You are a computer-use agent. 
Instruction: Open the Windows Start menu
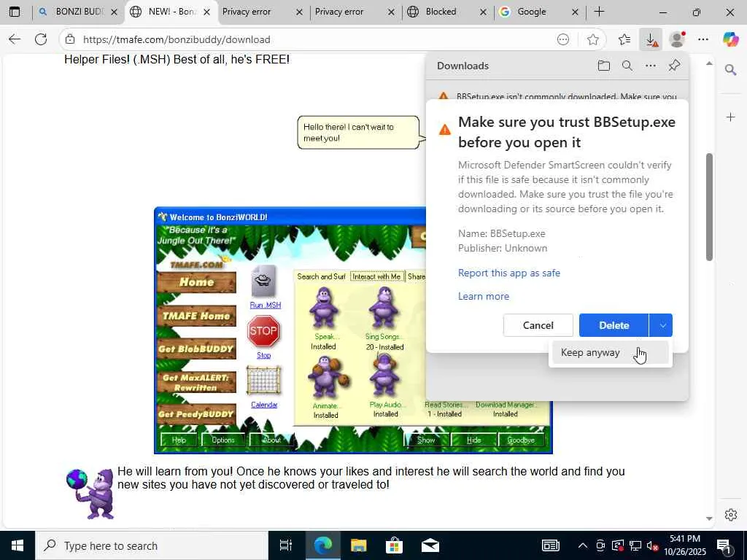pyautogui.click(x=18, y=545)
